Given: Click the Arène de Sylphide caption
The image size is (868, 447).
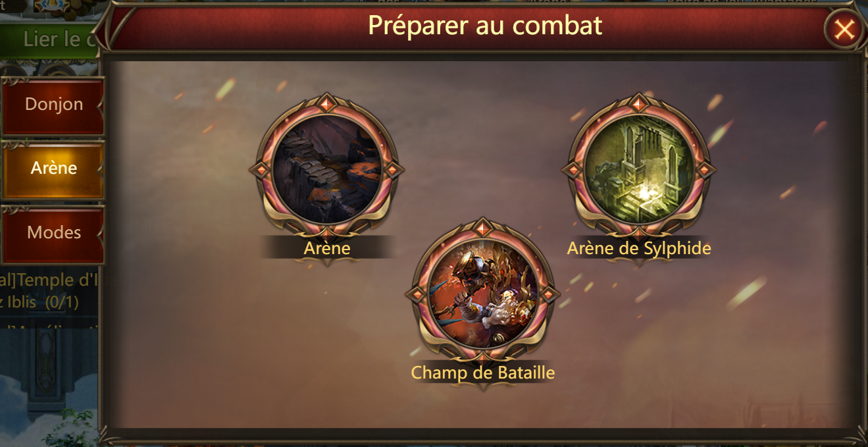Looking at the screenshot, I should [639, 248].
